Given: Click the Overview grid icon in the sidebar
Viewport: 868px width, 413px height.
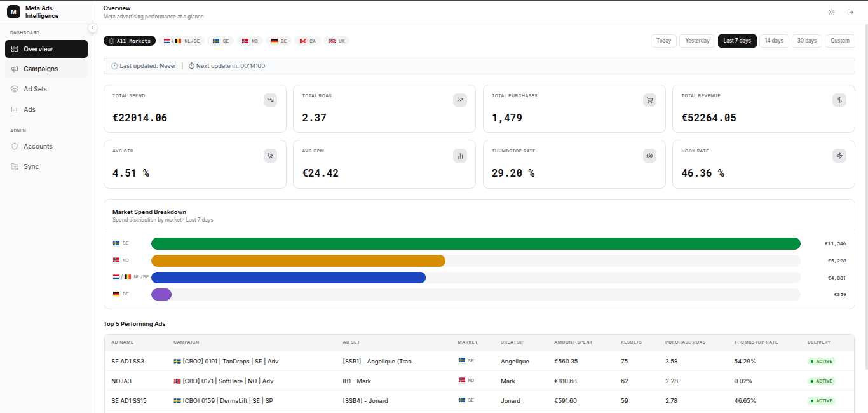Looking at the screenshot, I should (15, 49).
